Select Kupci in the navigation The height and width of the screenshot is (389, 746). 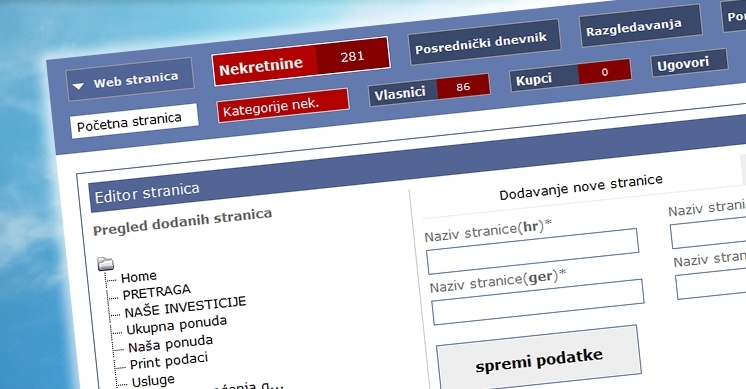click(544, 78)
